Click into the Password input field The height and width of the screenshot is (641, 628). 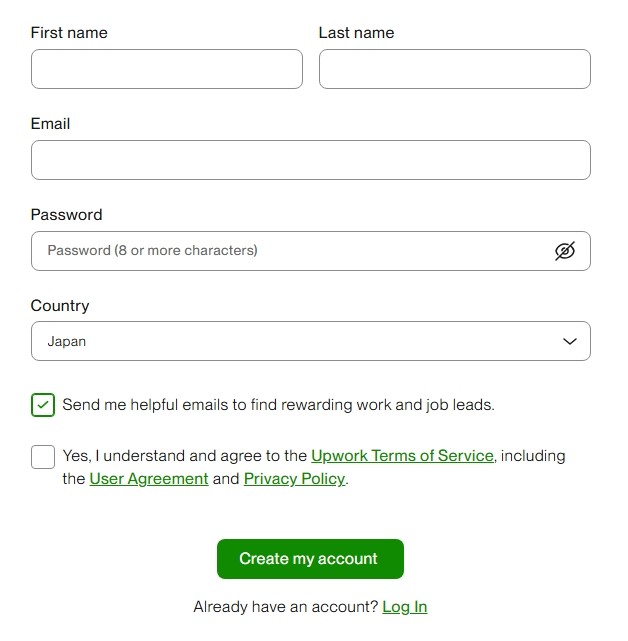pos(290,251)
